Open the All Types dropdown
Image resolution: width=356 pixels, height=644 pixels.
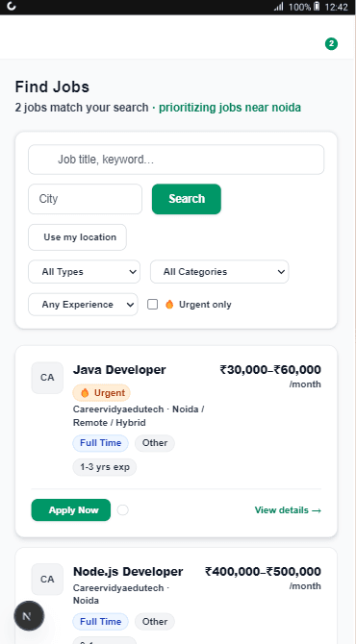coord(85,271)
